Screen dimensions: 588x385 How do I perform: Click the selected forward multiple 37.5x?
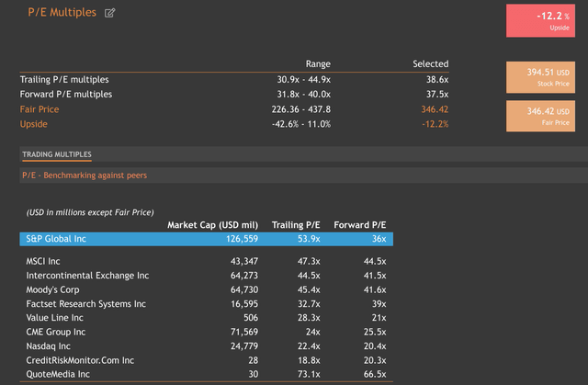[x=437, y=94]
